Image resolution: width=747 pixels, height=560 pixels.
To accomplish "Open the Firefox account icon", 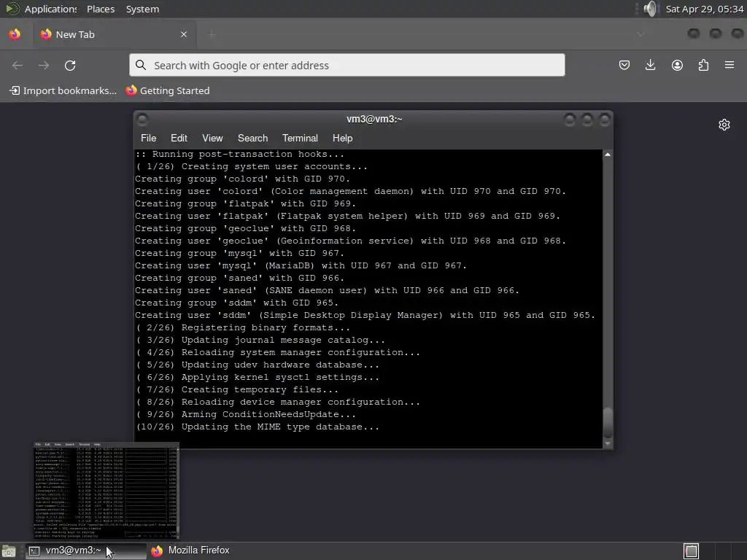I will (x=677, y=65).
